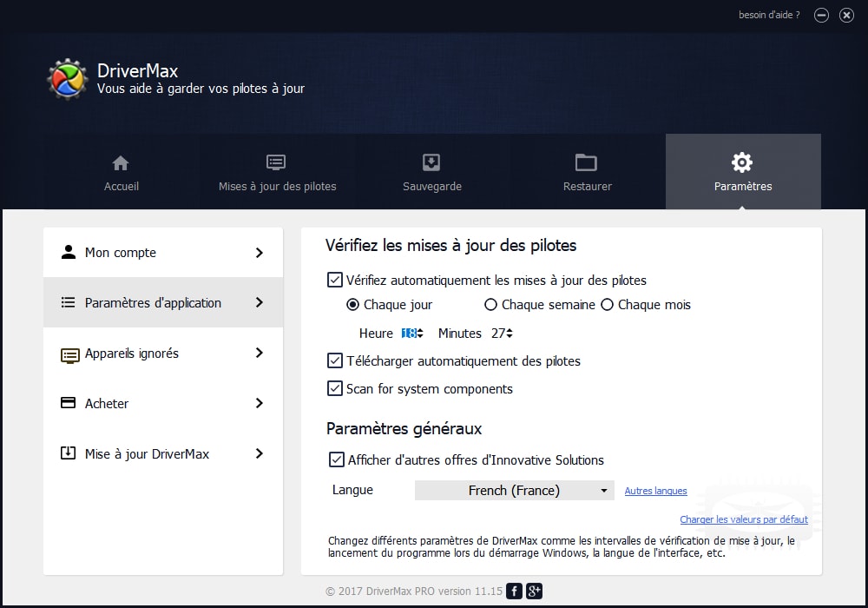Open the Sauvegarde tab
Image resolution: width=868 pixels, height=608 pixels.
pyautogui.click(x=431, y=172)
